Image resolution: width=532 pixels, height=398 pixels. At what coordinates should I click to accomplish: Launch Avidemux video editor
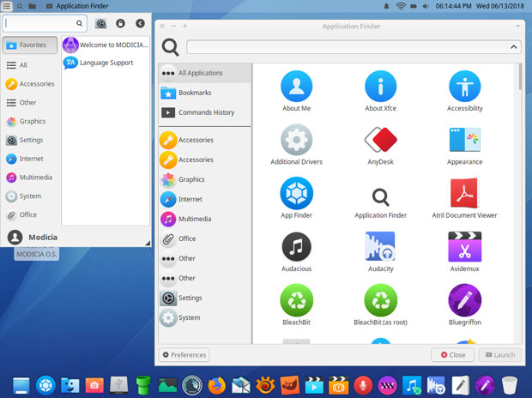point(464,251)
